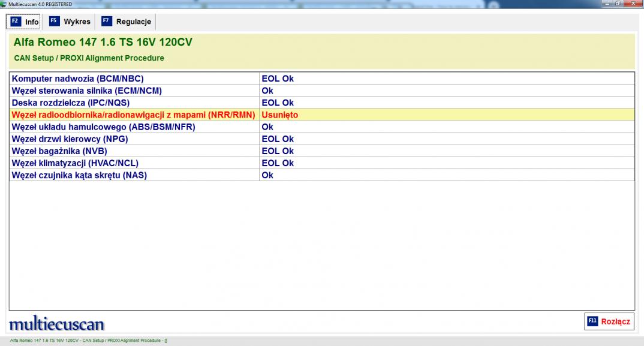
Task: Minimize the Multiecuscan window
Action: tap(607, 4)
